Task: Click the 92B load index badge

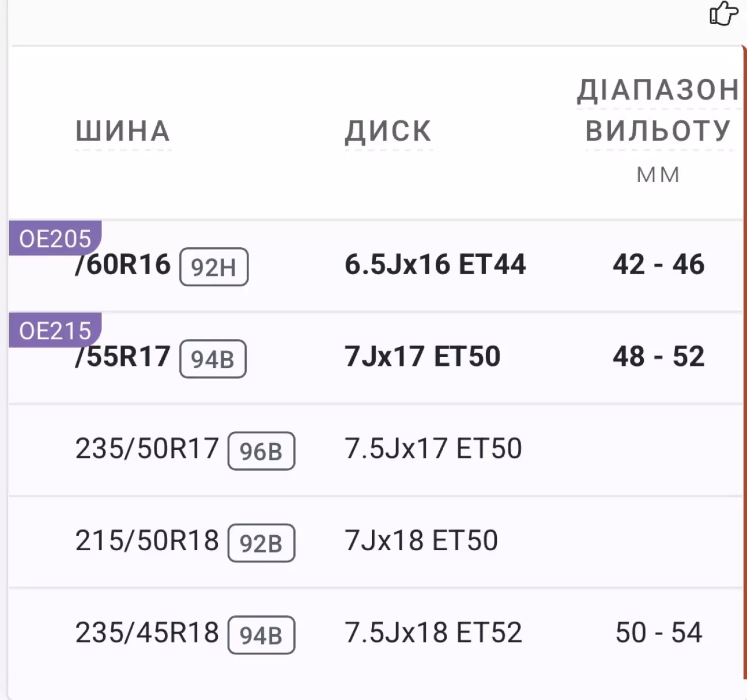Action: 261,543
